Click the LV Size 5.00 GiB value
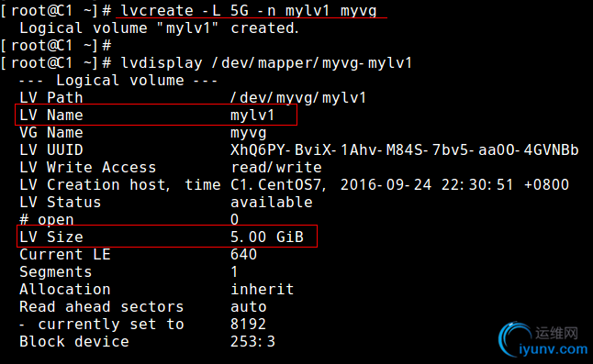The image size is (593, 364). pos(267,237)
